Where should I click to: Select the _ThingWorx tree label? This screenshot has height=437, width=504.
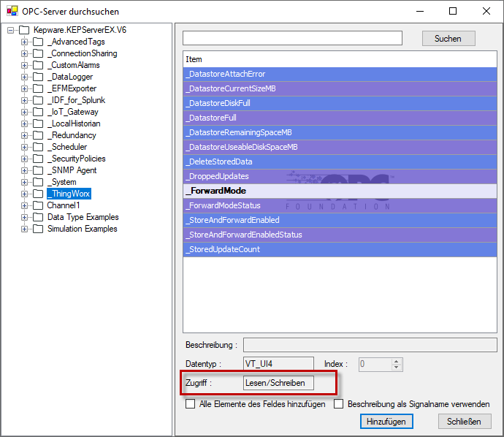pos(69,194)
